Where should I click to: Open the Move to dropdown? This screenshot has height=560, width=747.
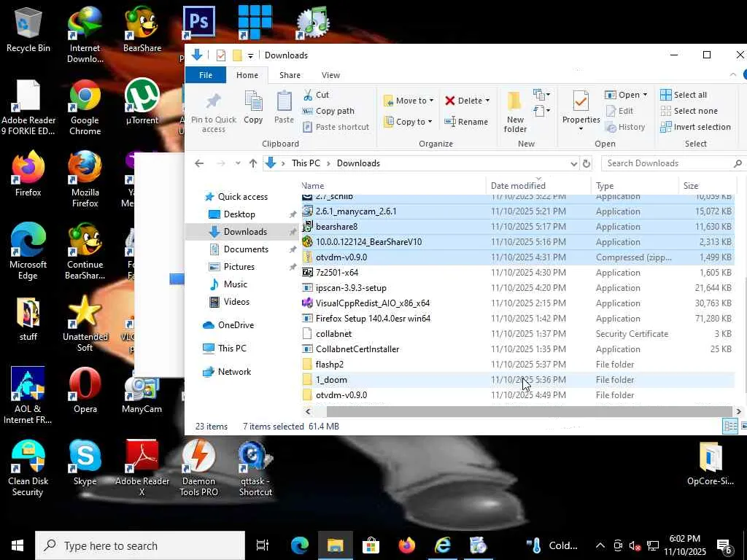tap(409, 101)
